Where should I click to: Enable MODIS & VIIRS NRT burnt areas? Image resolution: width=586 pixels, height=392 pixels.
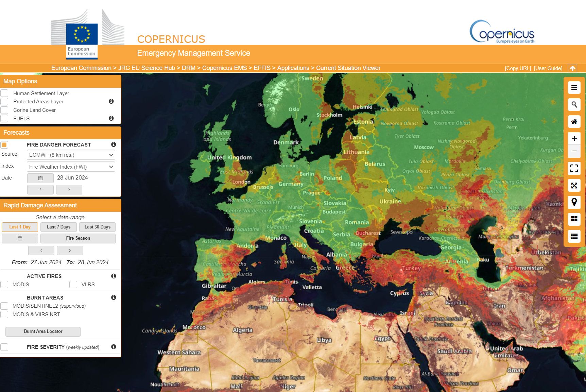coord(4,314)
